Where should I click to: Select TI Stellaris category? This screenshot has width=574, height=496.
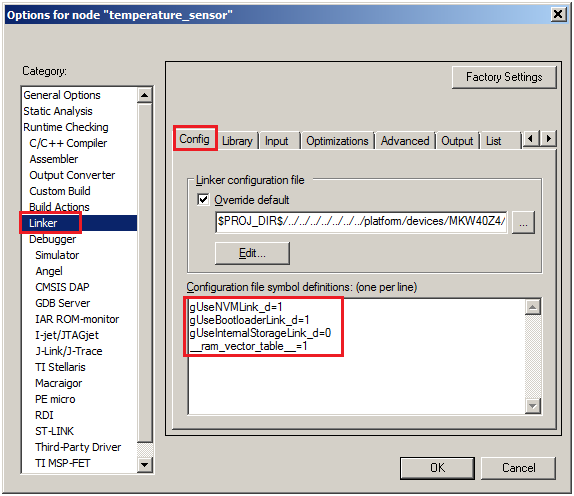[x=60, y=367]
